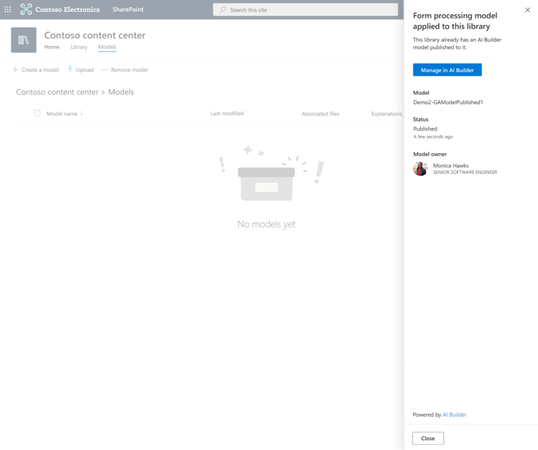Sort by Model name arrow
The image size is (538, 450).
coord(82,113)
